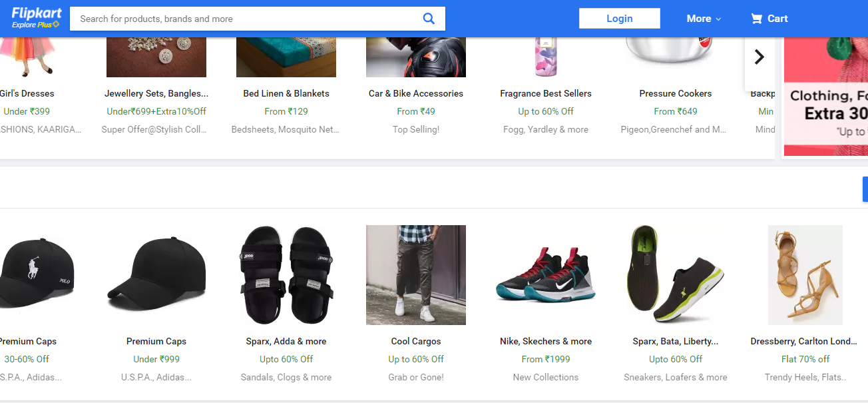
Task: Click Under ₹399 offer text
Action: [27, 111]
